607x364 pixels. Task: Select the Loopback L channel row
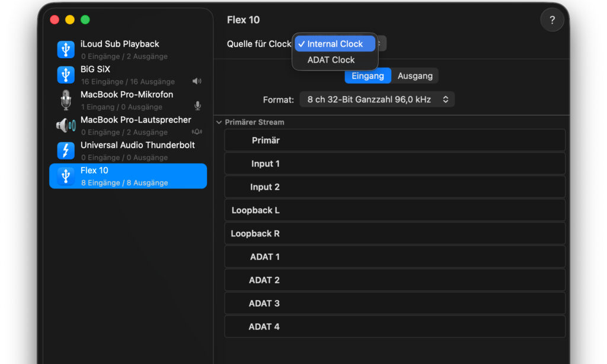(394, 210)
